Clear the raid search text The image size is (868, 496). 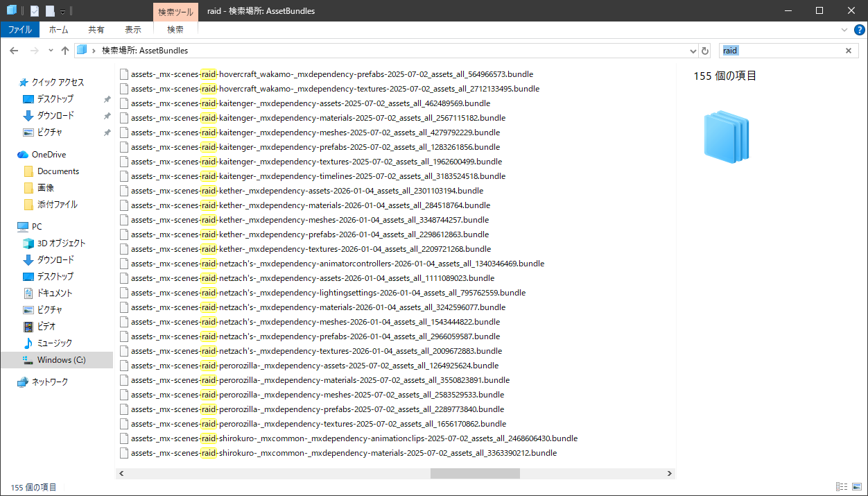point(848,51)
